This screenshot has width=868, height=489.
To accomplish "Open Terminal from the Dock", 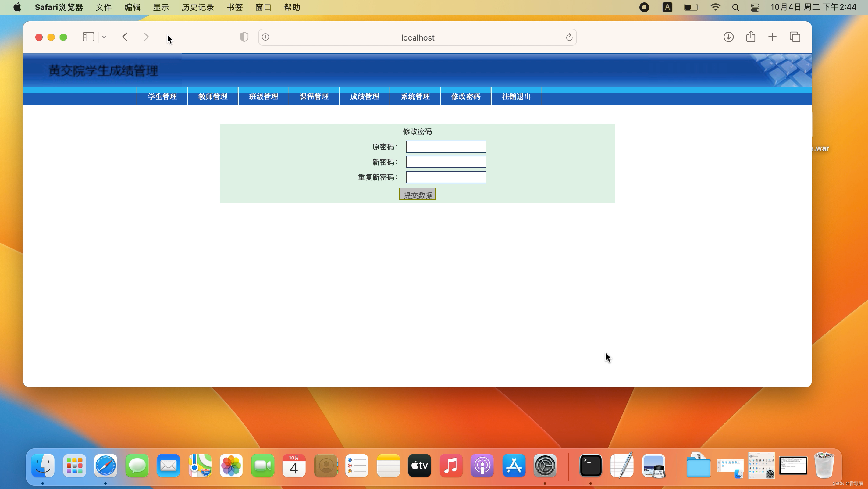I will 591,466.
